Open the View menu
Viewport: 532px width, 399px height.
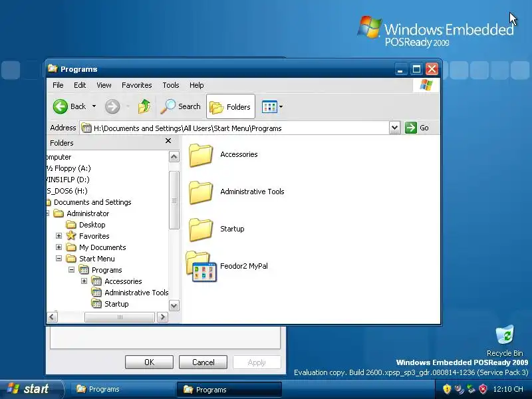(x=104, y=85)
